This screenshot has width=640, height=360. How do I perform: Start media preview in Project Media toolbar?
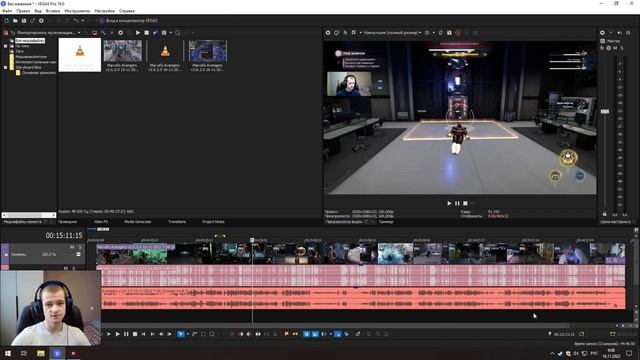pos(138,33)
